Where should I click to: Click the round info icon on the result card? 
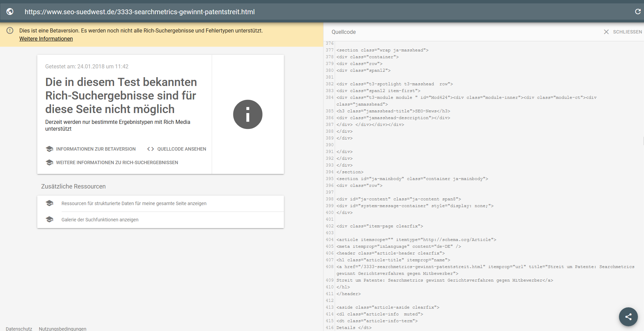click(248, 114)
